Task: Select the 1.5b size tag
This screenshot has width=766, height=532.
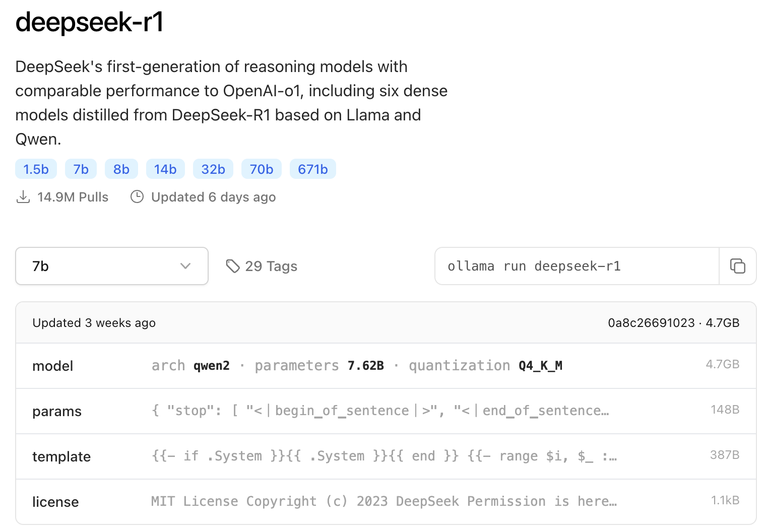Action: point(36,169)
